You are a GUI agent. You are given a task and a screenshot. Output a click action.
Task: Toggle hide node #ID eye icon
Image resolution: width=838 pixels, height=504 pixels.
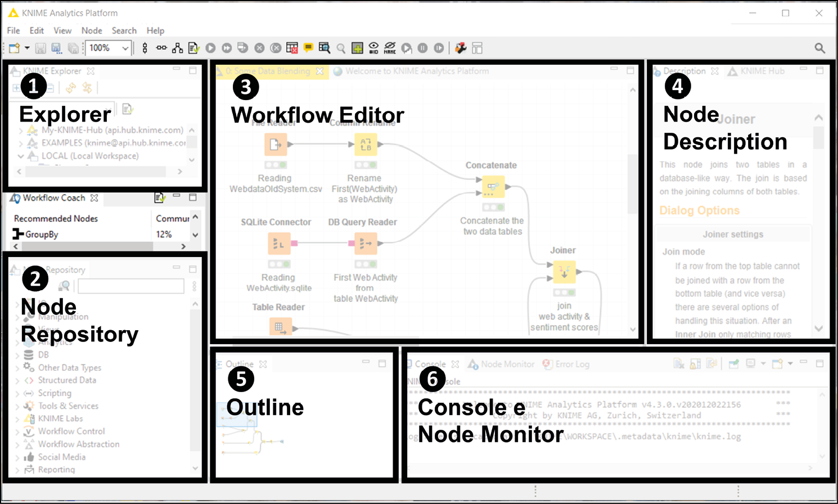[373, 48]
